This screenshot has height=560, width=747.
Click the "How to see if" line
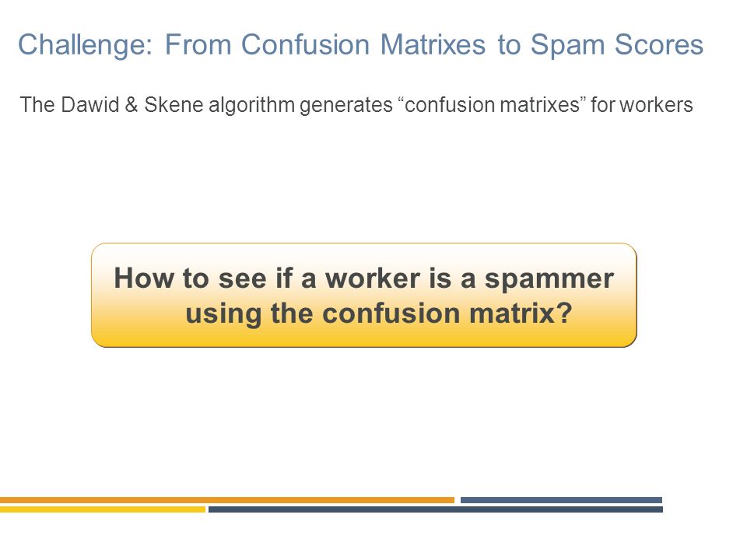tap(364, 278)
